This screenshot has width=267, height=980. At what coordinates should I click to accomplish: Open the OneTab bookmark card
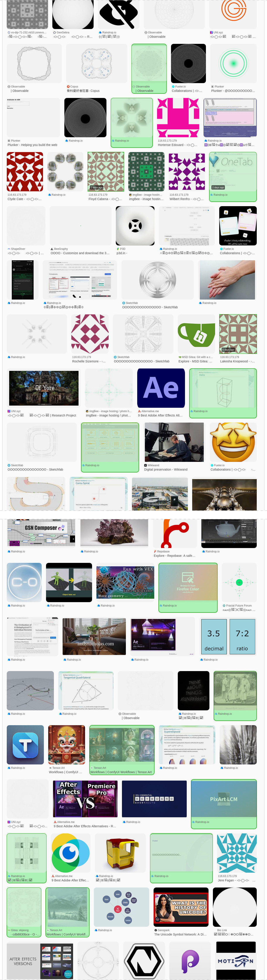233,176
